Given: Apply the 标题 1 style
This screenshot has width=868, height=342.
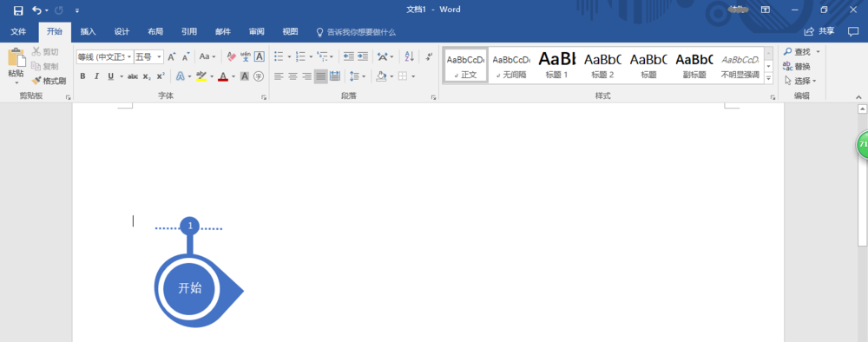Looking at the screenshot, I should [x=557, y=65].
